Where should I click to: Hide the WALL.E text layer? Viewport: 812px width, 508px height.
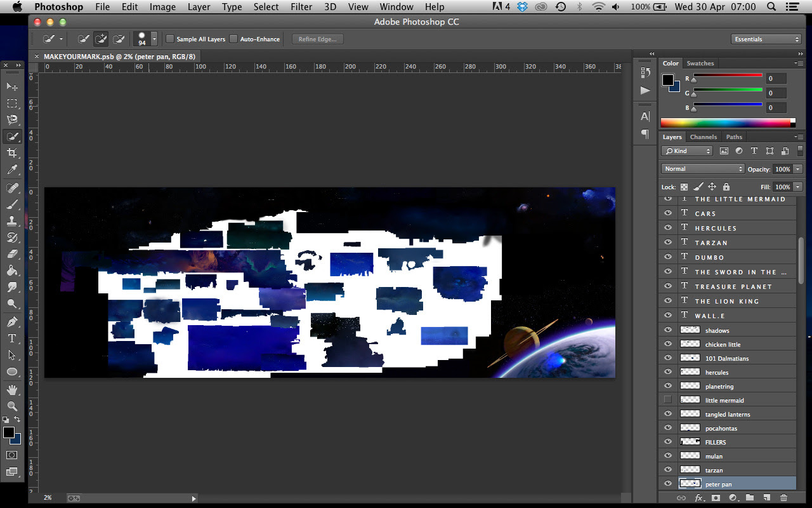(x=667, y=316)
